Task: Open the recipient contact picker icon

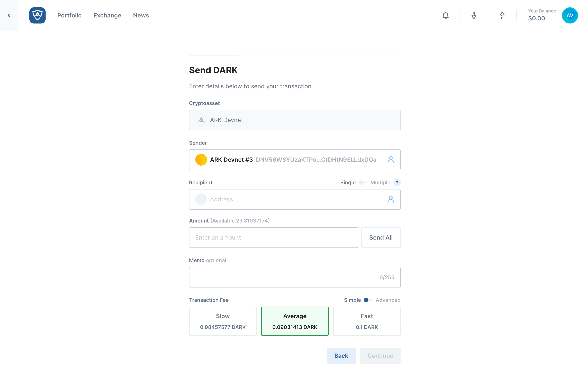Action: pyautogui.click(x=391, y=199)
